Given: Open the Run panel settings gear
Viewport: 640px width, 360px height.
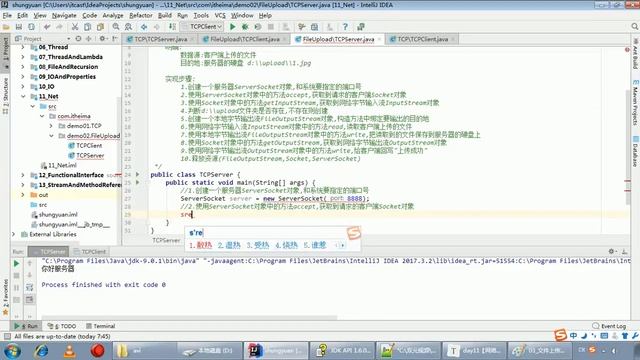Looking at the screenshot, I should 611,251.
